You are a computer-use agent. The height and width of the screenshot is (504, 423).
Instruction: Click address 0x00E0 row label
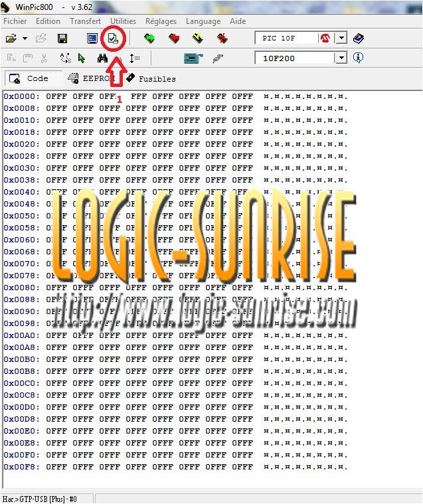pyautogui.click(x=21, y=431)
